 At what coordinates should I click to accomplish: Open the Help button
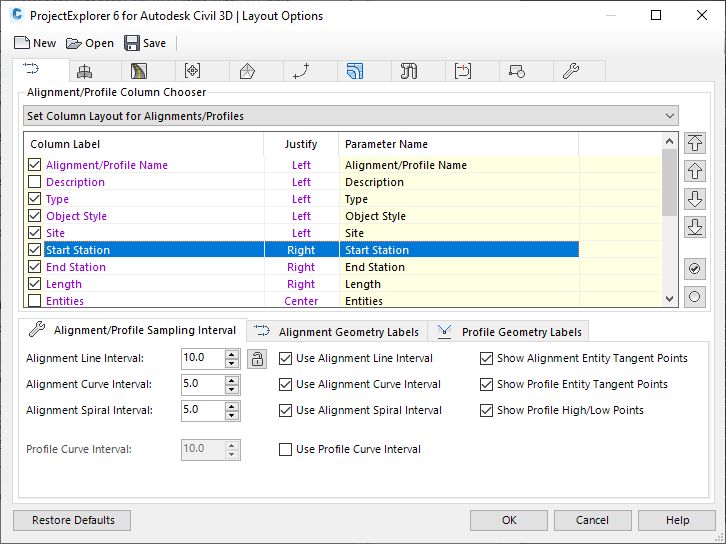click(x=677, y=520)
